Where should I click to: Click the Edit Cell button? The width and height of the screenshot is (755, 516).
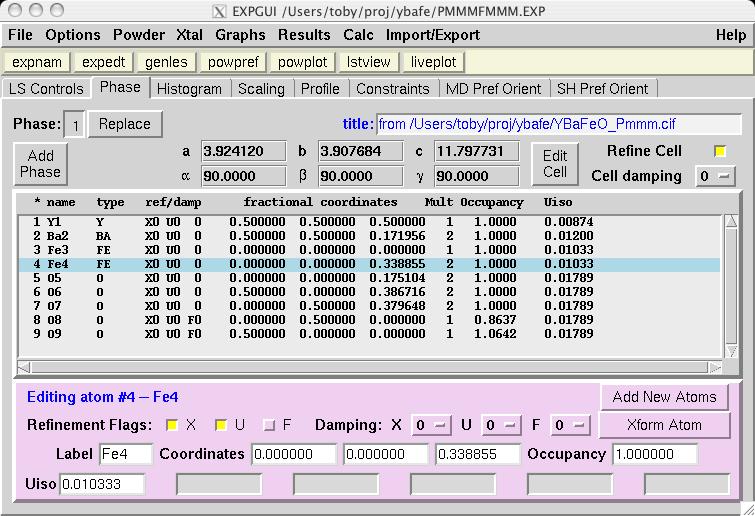click(x=555, y=164)
